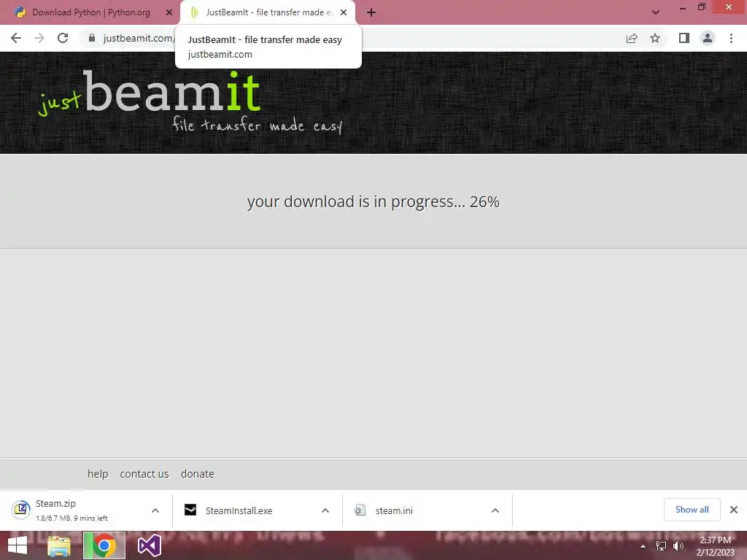Viewport: 747px width, 560px height.
Task: Click the download progress 26% text
Action: tap(373, 202)
